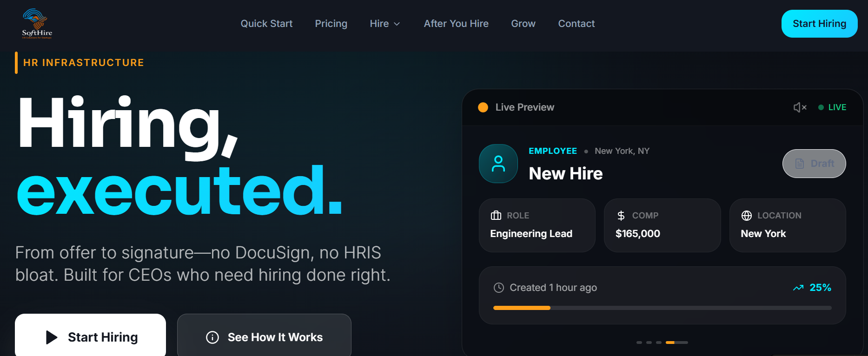Viewport: 868px width, 356px height.
Task: Select the first carousel indicator dot
Action: (x=639, y=343)
